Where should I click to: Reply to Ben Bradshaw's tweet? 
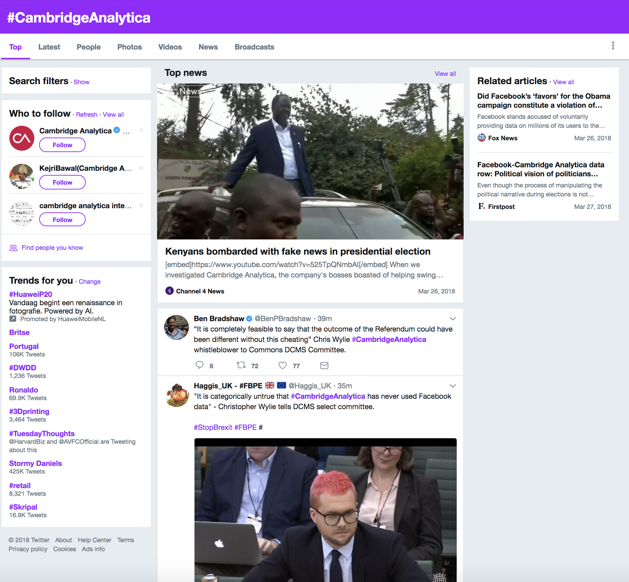click(199, 365)
